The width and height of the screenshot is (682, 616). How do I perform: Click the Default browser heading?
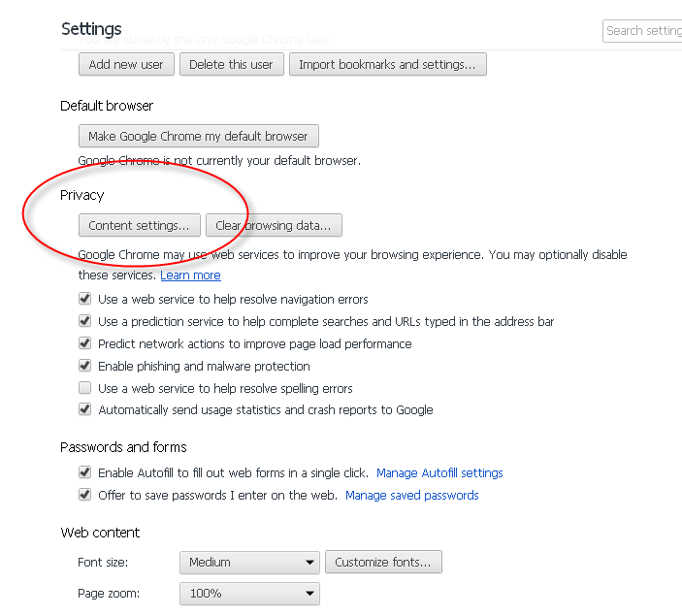coord(107,106)
